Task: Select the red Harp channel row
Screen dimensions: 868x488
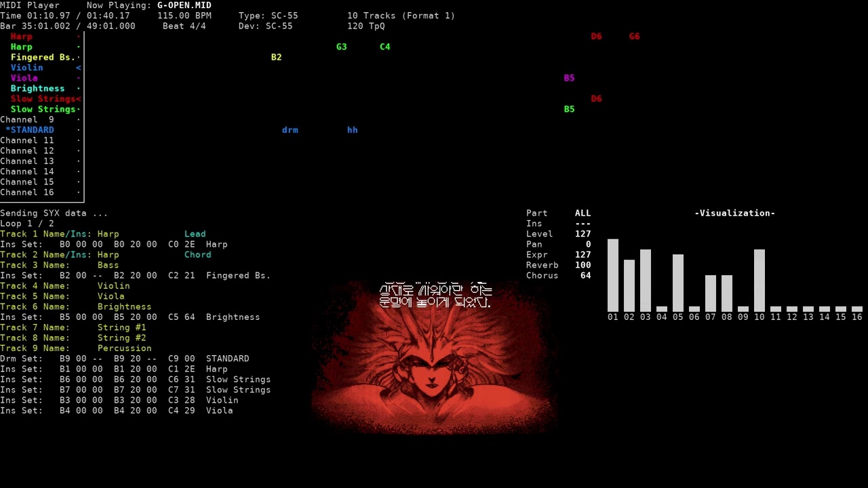Action: tap(41, 37)
